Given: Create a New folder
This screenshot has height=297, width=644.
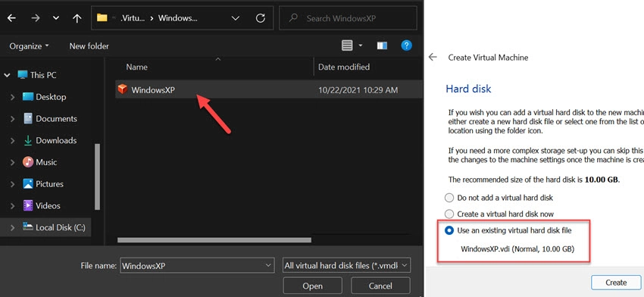Looking at the screenshot, I should (x=89, y=46).
